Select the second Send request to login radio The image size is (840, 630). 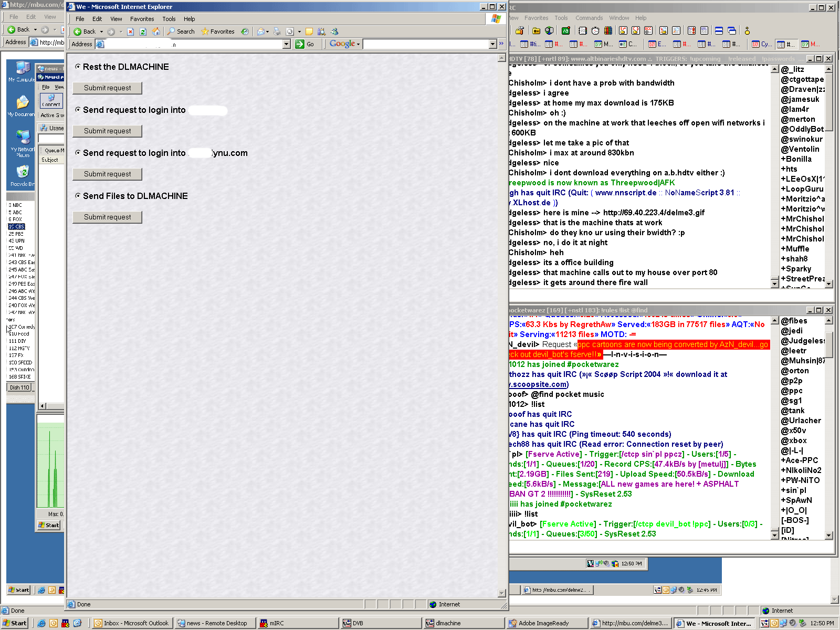point(78,153)
